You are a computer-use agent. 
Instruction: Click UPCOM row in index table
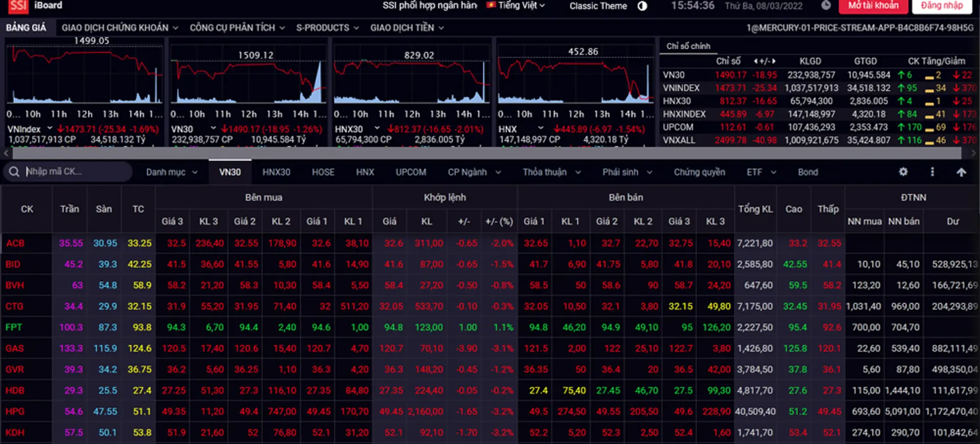click(819, 127)
